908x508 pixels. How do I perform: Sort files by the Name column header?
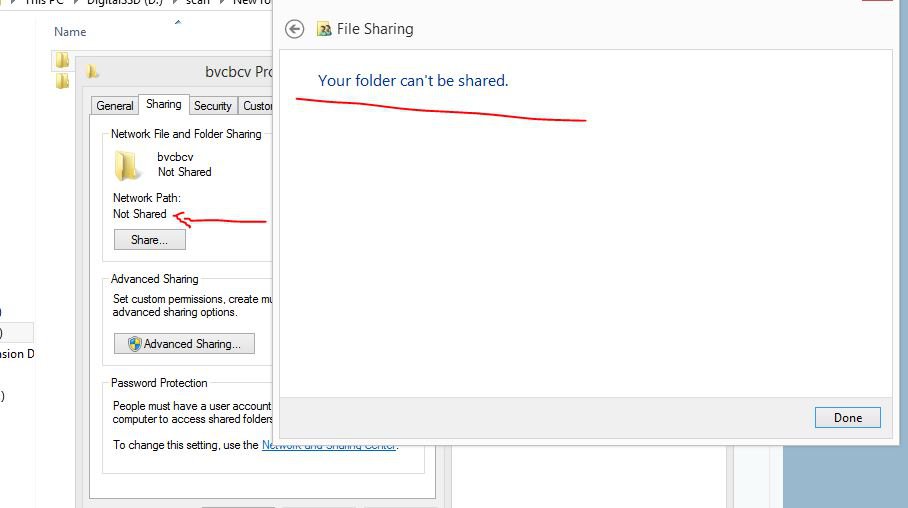click(x=70, y=32)
